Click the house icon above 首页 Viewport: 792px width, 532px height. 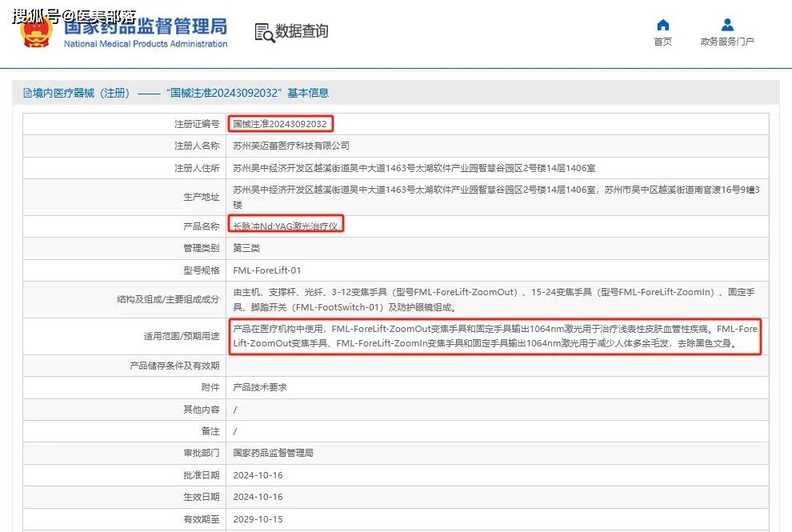coord(662,24)
